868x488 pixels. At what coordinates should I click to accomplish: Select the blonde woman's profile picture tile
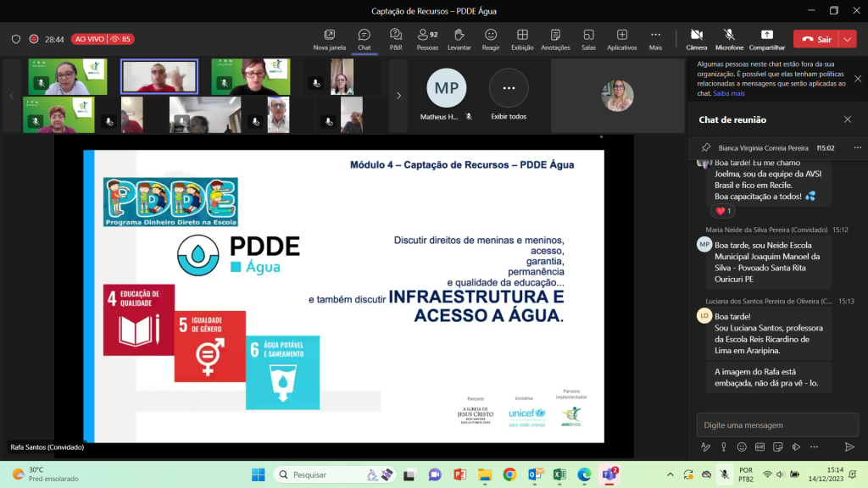point(617,95)
